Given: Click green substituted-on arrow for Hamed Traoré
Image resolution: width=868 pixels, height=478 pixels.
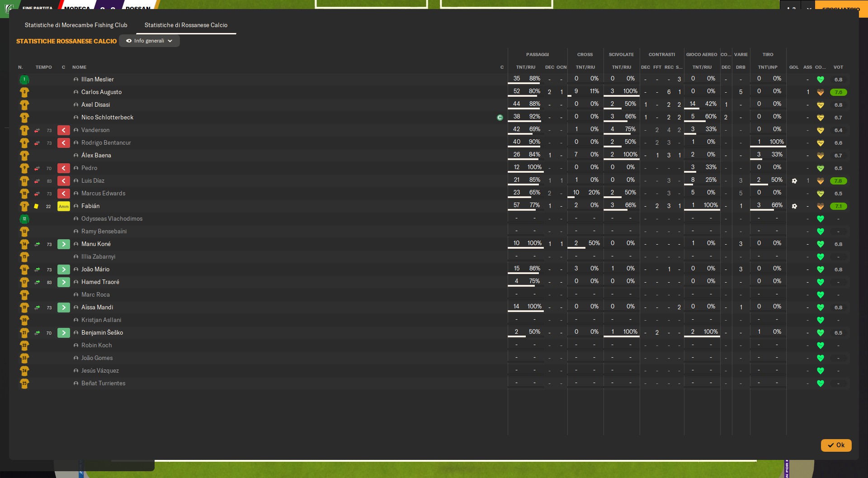Looking at the screenshot, I should pyautogui.click(x=64, y=282).
